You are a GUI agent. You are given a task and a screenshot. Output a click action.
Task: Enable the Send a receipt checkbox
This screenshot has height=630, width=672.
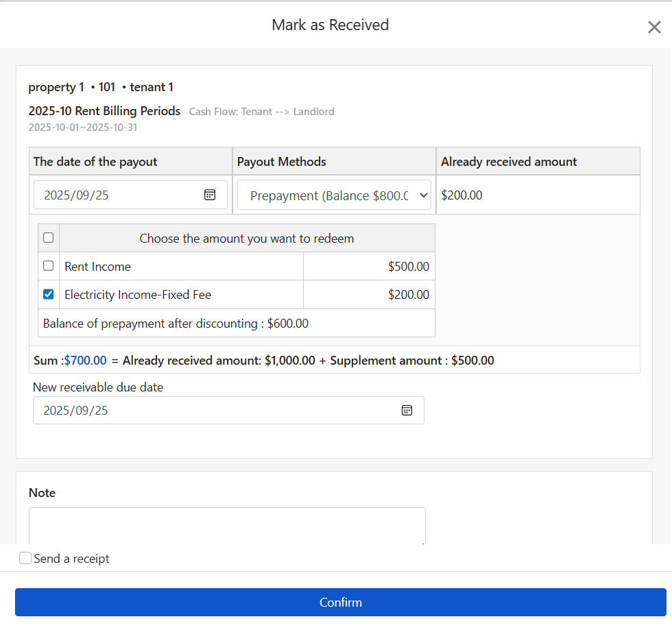(25, 558)
